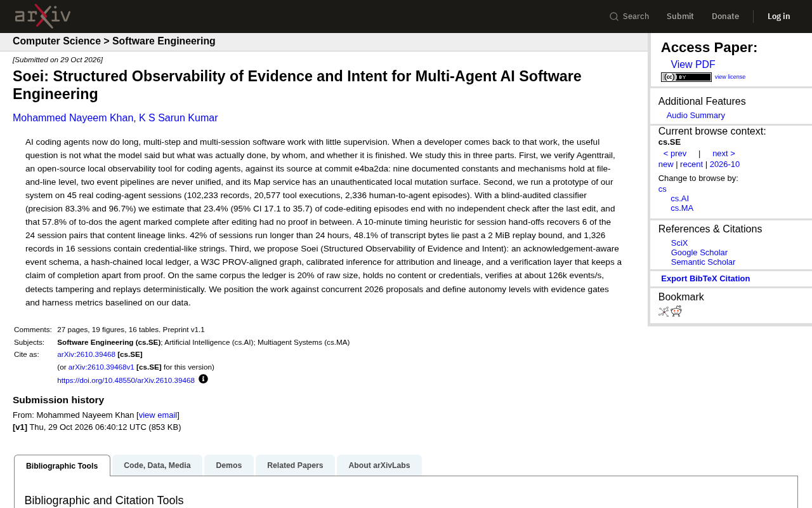Click Donate in the header
This screenshot has height=508, width=812.
point(725,17)
